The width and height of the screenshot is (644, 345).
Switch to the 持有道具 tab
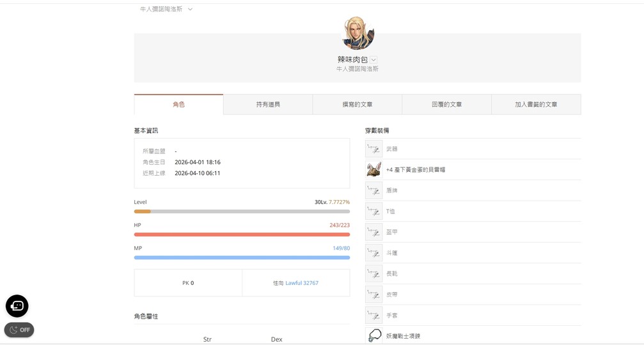(268, 104)
